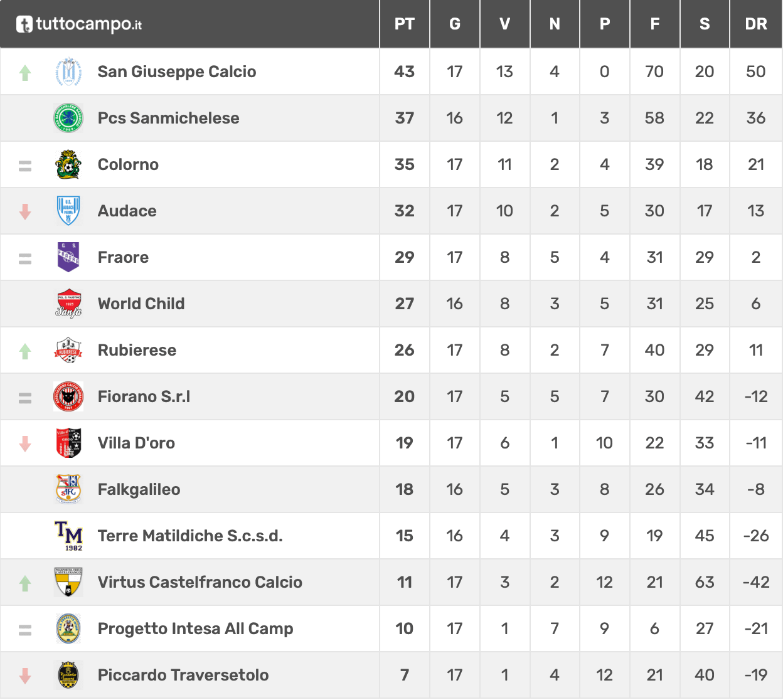The height and width of the screenshot is (700, 783).
Task: Click the Terre Matildiche TM 1982 logo
Action: click(x=68, y=536)
